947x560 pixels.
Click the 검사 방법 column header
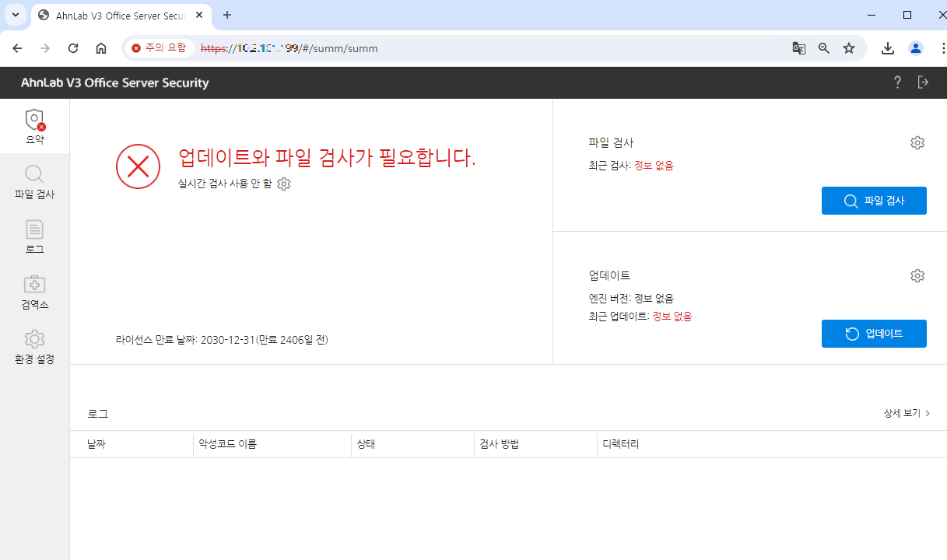[499, 444]
